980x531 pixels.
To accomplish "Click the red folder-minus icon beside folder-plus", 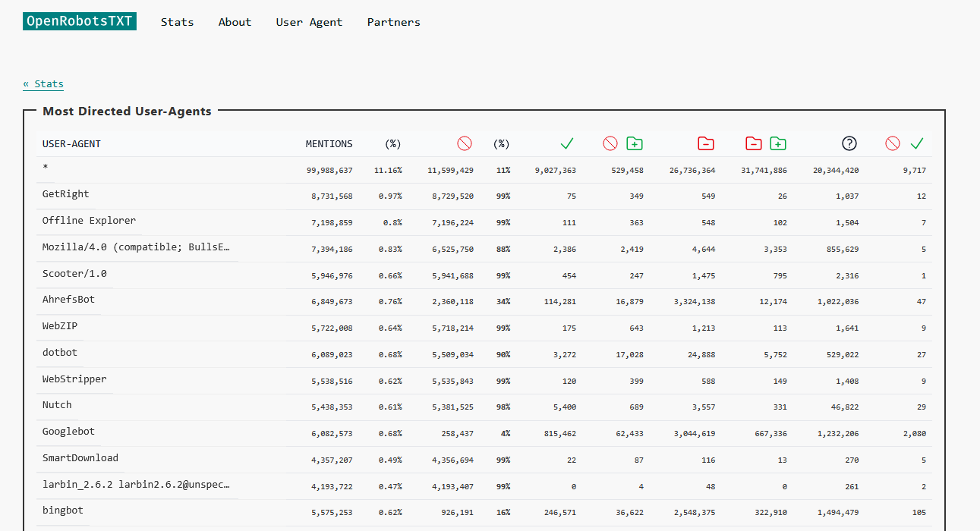I will click(x=753, y=143).
